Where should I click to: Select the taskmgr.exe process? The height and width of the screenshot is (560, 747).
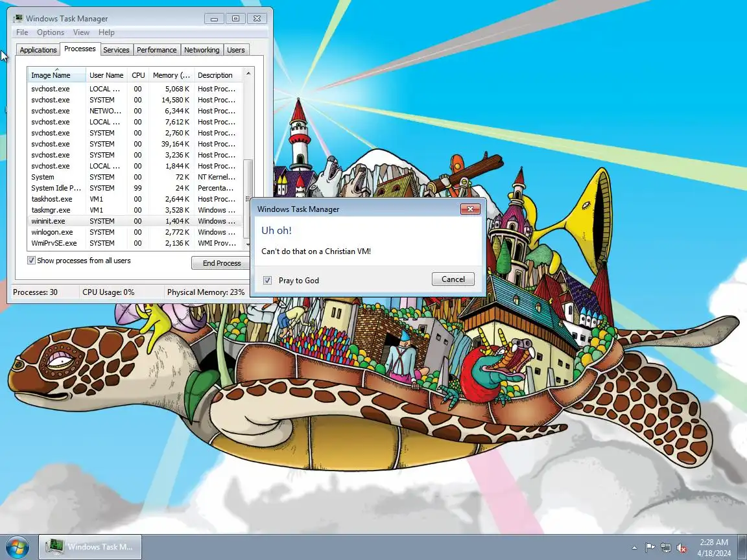[x=135, y=210]
